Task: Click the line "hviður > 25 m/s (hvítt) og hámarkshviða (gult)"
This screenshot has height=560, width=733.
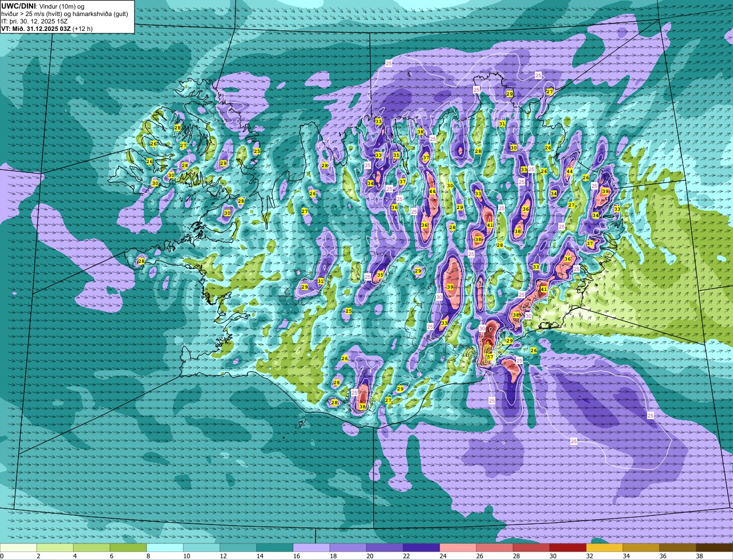Action: coord(65,13)
